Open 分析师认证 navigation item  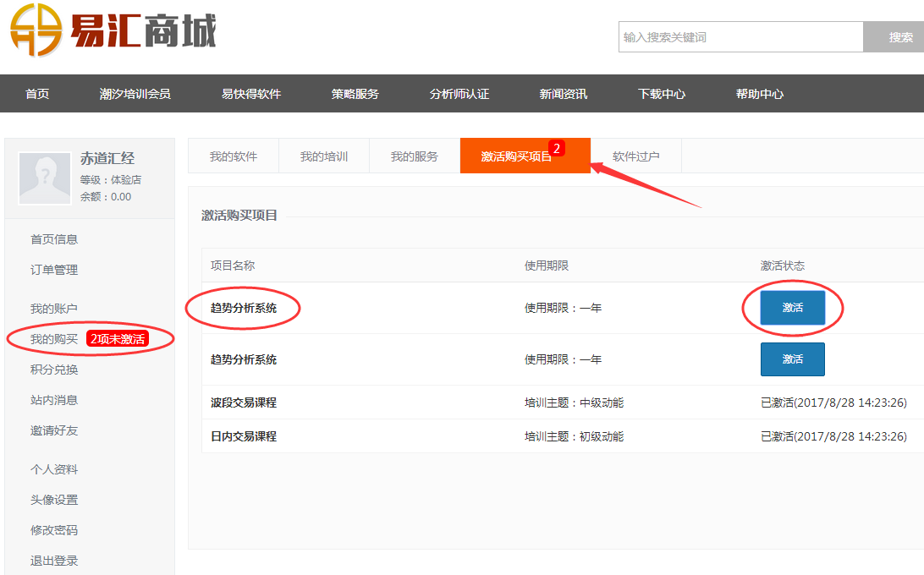pyautogui.click(x=459, y=94)
